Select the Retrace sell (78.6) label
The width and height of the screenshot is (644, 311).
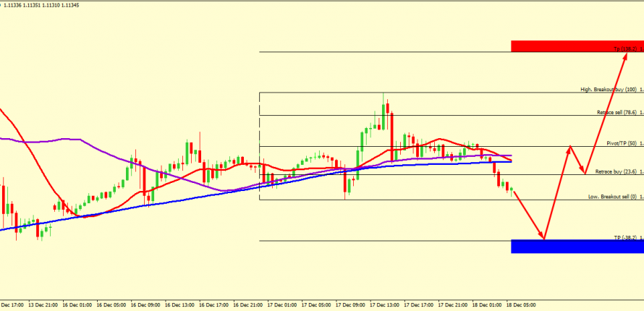[x=615, y=112]
